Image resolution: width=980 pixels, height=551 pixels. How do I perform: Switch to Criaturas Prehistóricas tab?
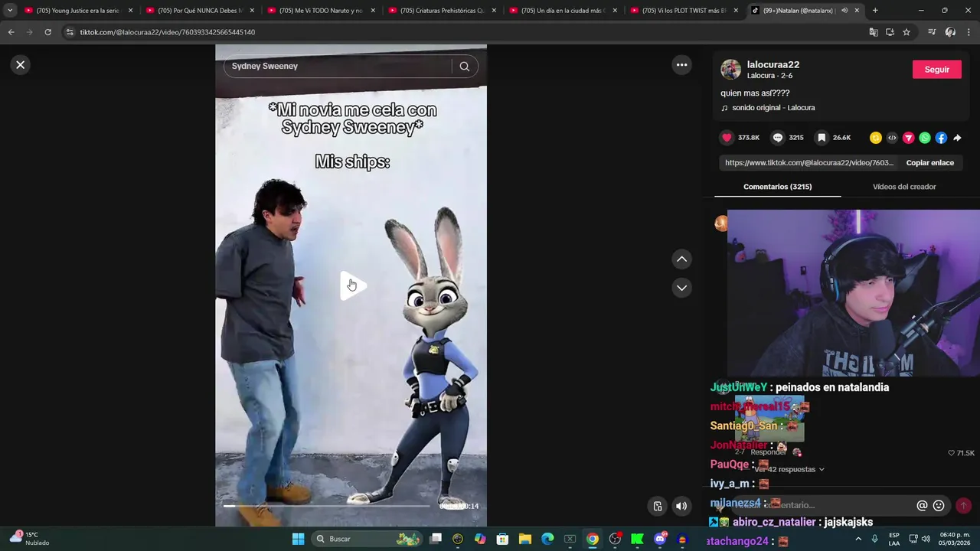tap(441, 11)
